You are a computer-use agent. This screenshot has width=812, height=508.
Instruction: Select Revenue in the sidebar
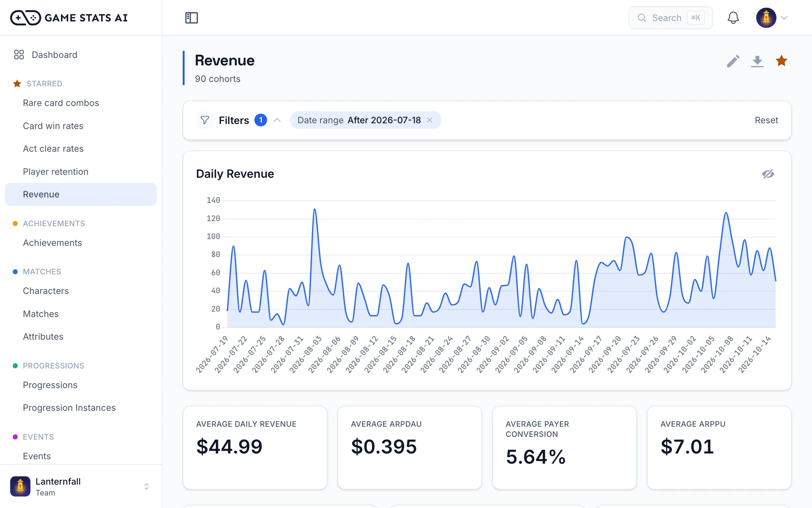coord(81,194)
